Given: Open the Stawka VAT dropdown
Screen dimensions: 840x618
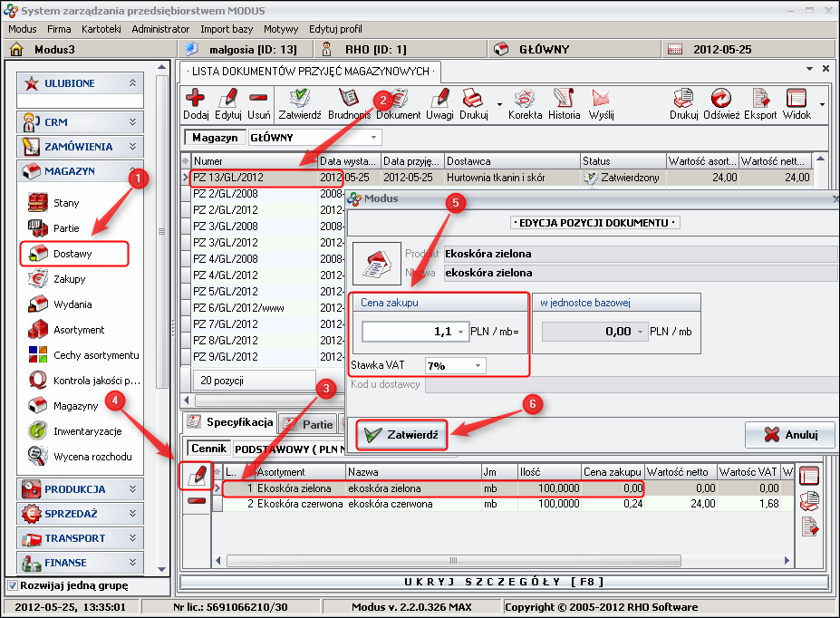Looking at the screenshot, I should [478, 366].
